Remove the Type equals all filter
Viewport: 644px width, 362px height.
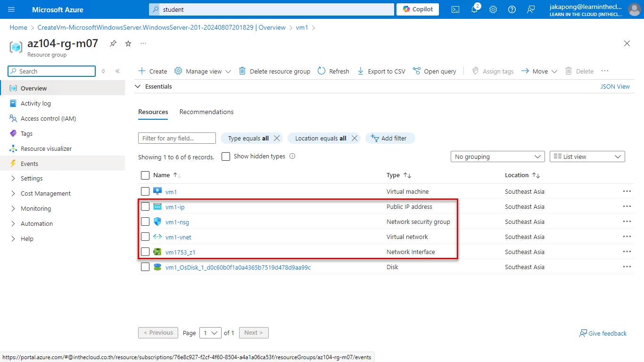click(277, 138)
